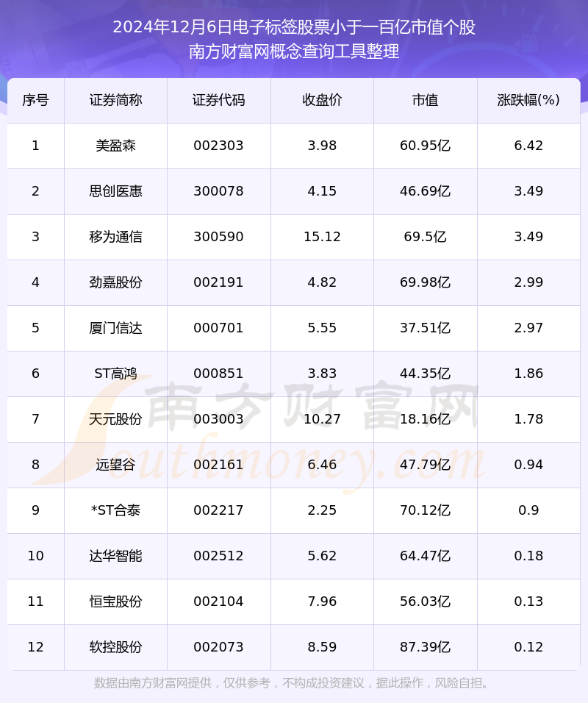Click stock code 002217
588x703 pixels.
tap(219, 510)
